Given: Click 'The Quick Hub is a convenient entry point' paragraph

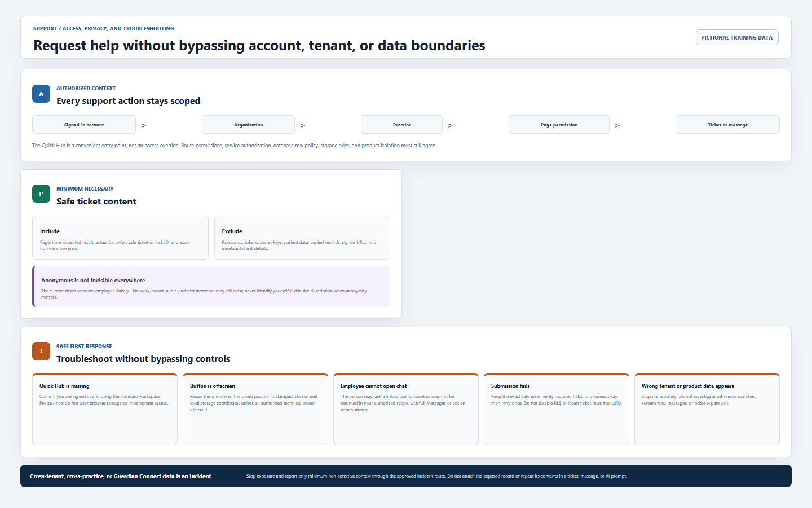Looking at the screenshot, I should 234,146.
